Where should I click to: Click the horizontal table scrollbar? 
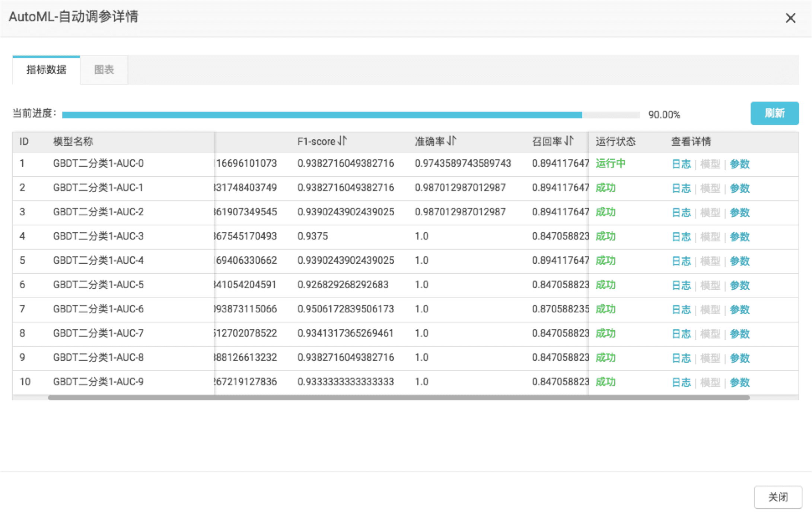click(398, 398)
